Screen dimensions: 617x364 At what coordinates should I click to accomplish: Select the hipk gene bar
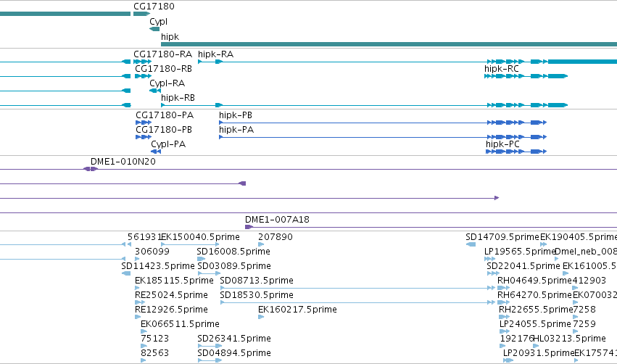389,44
